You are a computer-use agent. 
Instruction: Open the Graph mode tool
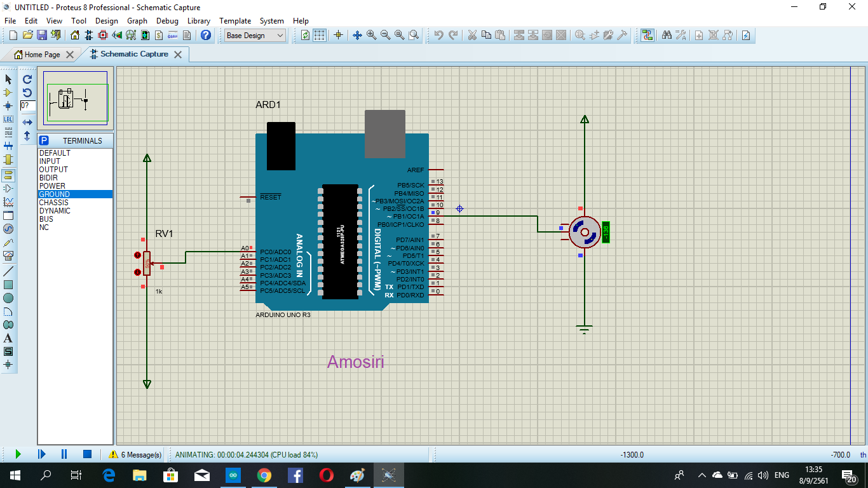(8, 202)
